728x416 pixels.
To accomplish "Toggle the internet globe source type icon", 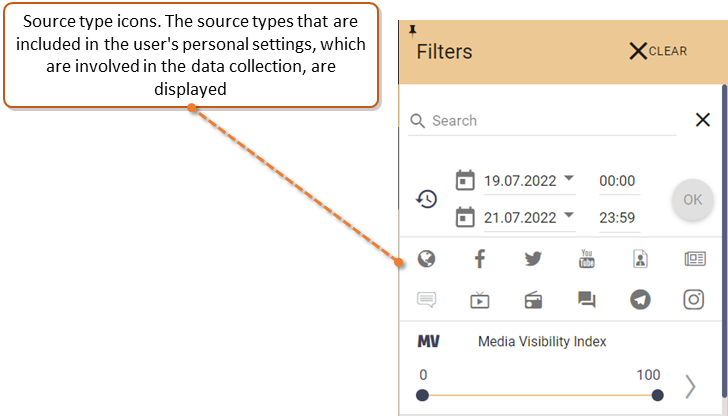I will coord(426,259).
